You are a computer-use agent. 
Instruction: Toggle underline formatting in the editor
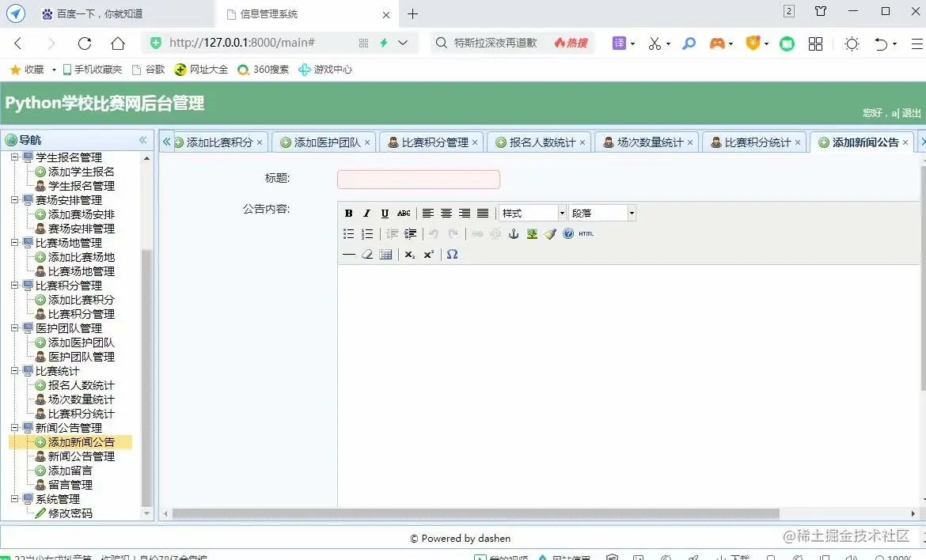[x=385, y=213]
